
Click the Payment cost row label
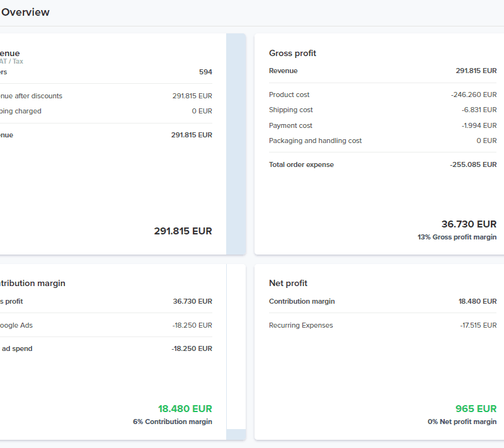[x=290, y=125]
